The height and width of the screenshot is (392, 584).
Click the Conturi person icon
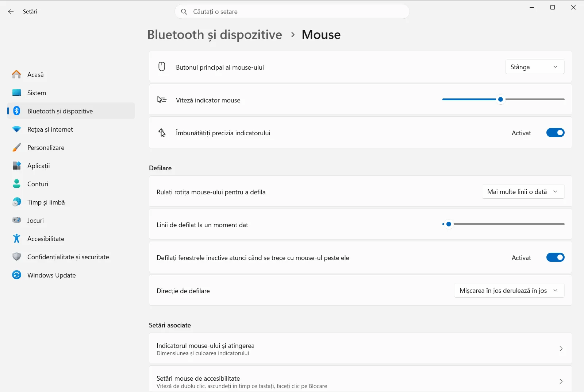pyautogui.click(x=16, y=184)
